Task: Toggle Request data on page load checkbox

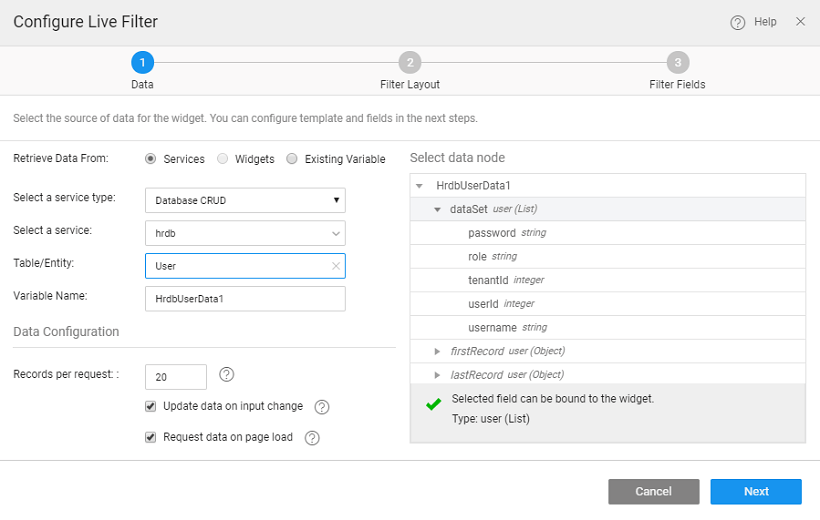Action: (151, 437)
